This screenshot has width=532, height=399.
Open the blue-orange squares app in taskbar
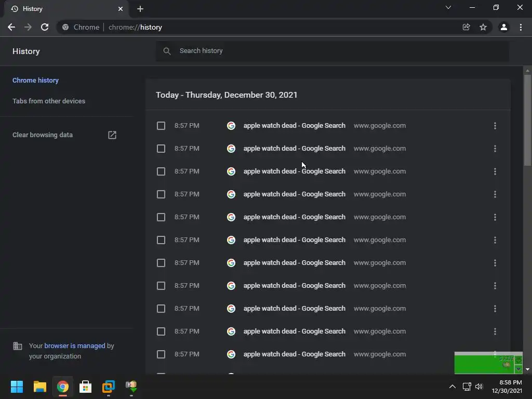coord(109,387)
